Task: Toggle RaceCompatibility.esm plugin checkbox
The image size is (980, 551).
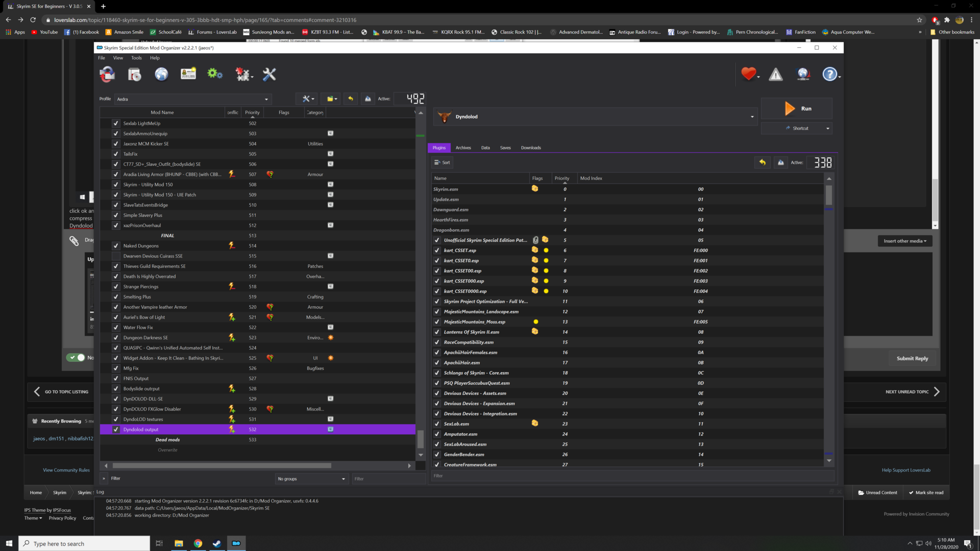Action: coord(437,342)
